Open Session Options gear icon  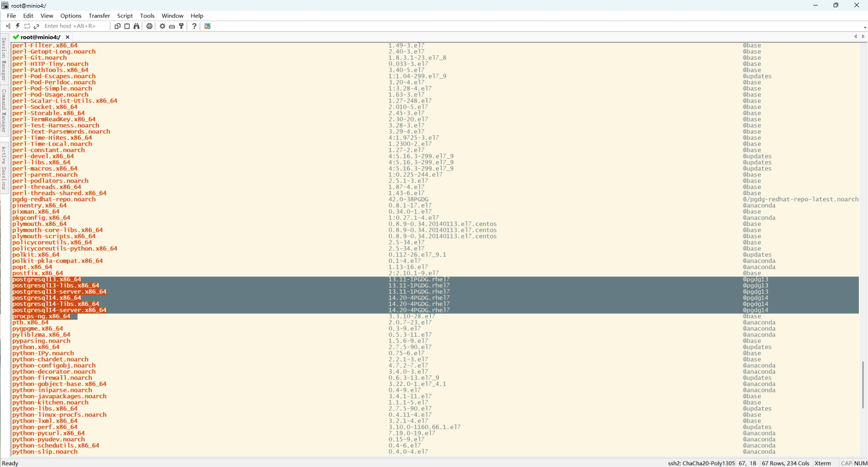162,26
